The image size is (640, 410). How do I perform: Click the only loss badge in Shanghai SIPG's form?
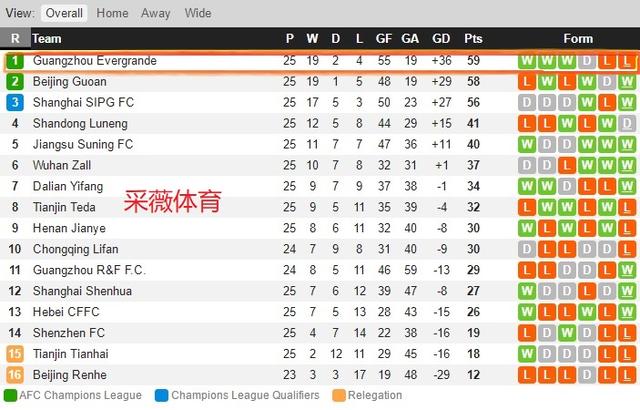[606, 103]
